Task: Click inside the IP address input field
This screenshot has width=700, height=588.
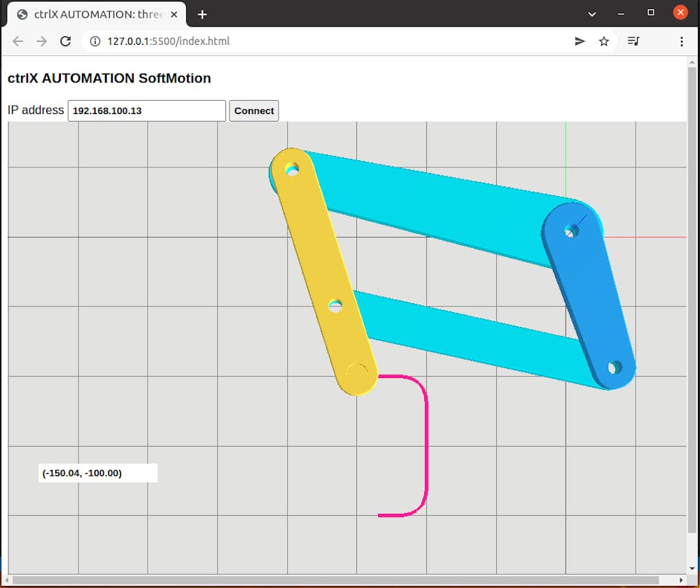Action: pos(146,111)
